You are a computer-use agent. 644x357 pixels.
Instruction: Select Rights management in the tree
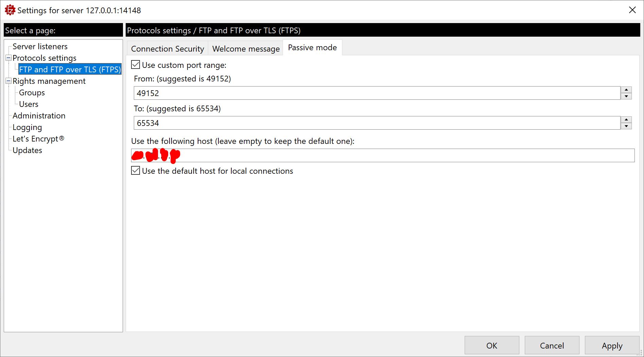(x=49, y=81)
